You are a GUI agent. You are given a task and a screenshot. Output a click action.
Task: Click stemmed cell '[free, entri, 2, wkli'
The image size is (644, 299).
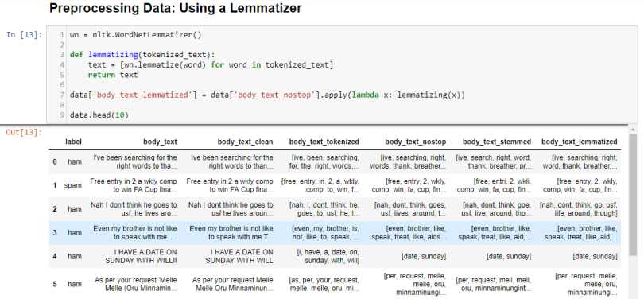click(x=494, y=185)
